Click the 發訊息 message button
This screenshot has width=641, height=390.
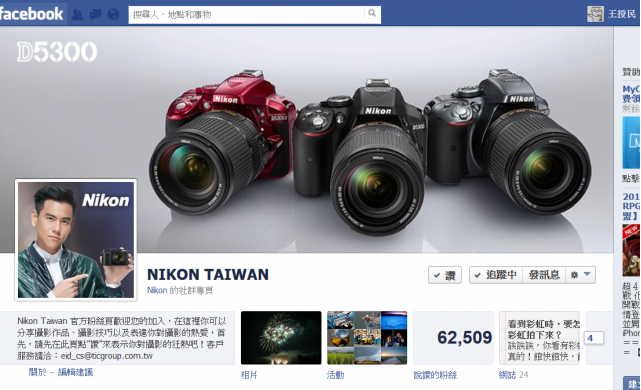(544, 275)
